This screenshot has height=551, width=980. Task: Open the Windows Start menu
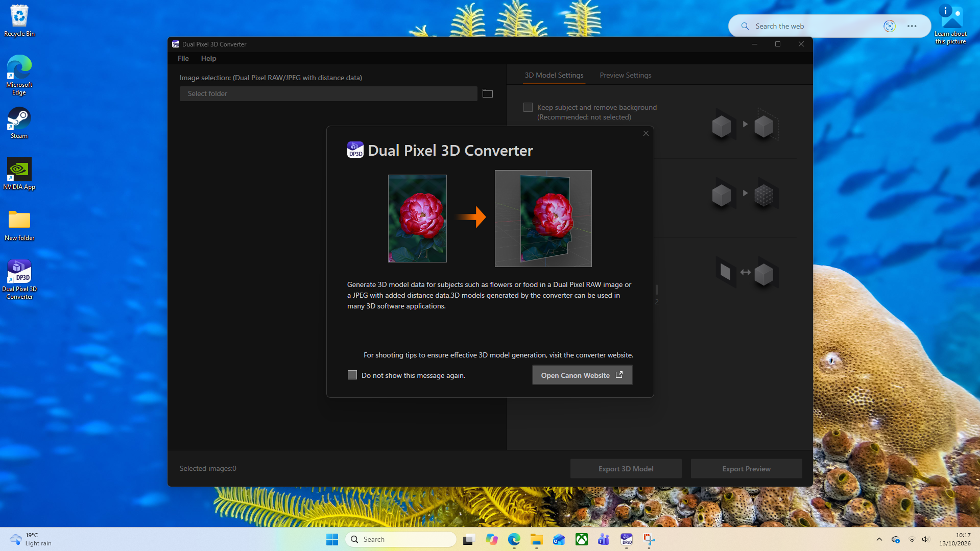pos(332,539)
